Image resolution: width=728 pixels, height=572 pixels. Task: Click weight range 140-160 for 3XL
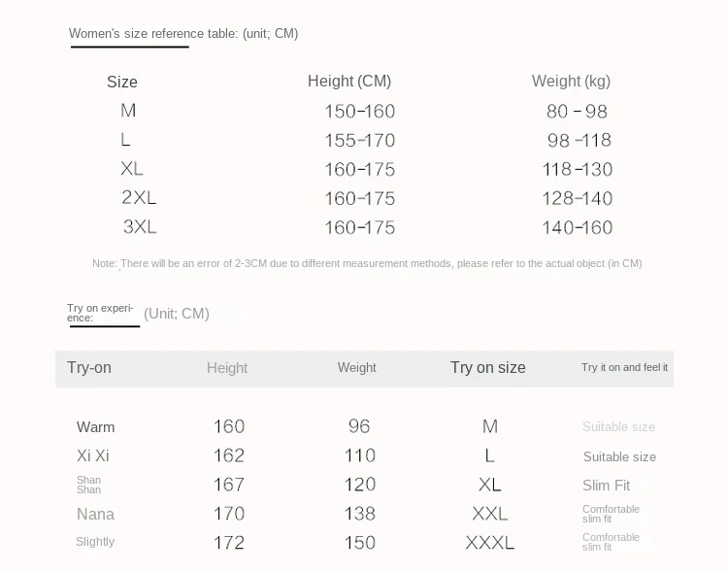578,227
